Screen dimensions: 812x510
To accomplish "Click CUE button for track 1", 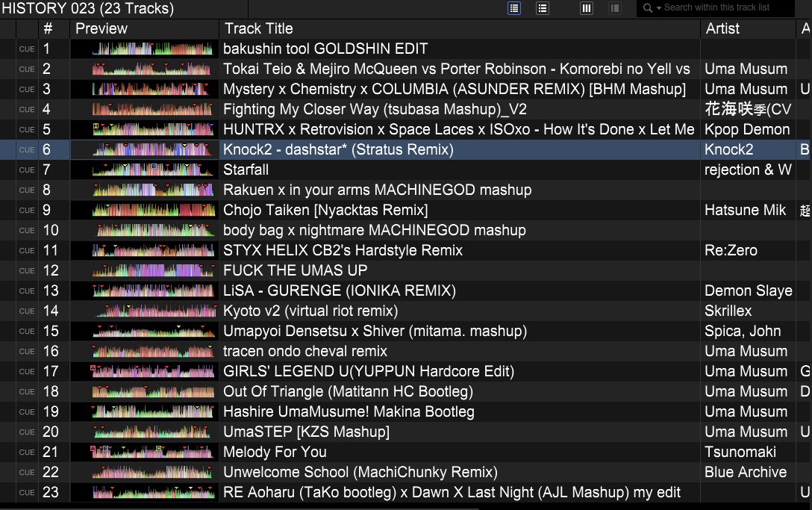I will click(x=27, y=49).
